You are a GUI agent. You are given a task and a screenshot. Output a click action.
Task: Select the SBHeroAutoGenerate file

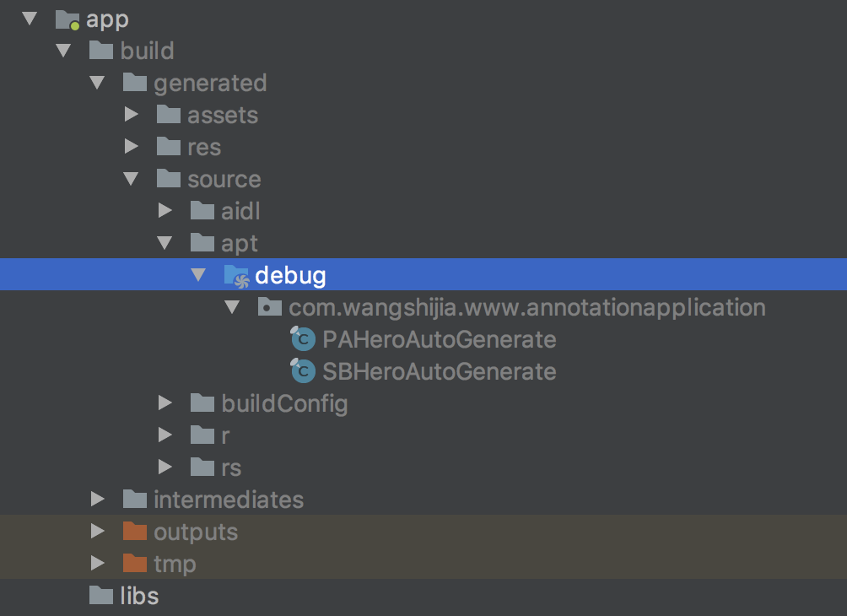439,371
